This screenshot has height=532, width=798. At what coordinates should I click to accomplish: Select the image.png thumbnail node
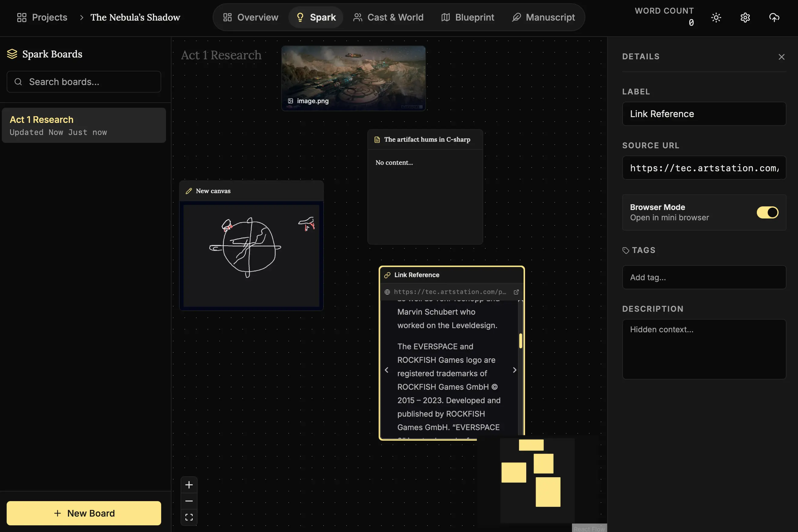353,78
